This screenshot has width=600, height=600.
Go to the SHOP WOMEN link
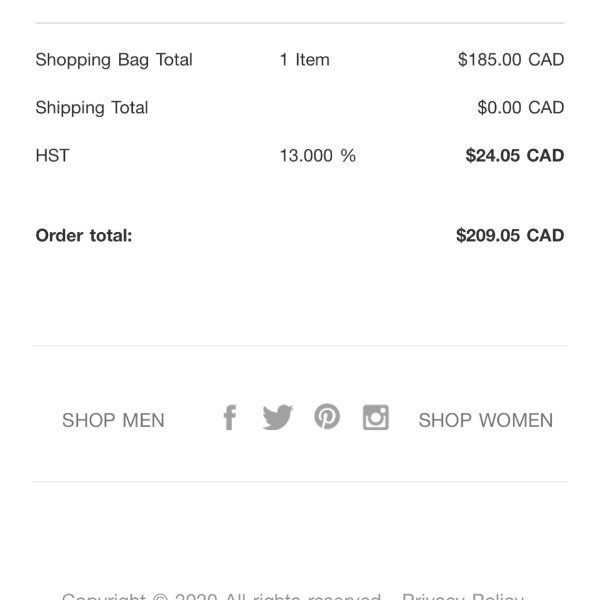click(485, 421)
